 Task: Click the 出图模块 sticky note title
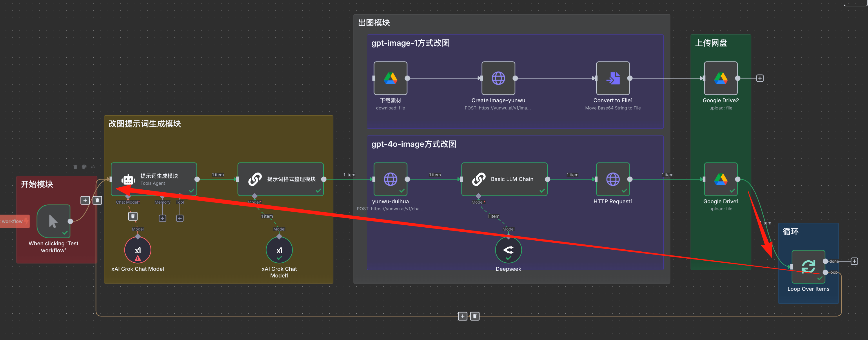374,23
